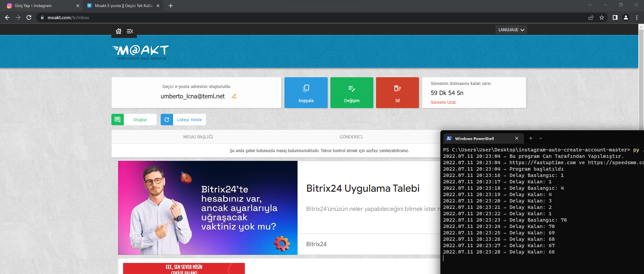Click the Bitrix24 advertiser name under the ad
The height and width of the screenshot is (274, 644).
316,244
